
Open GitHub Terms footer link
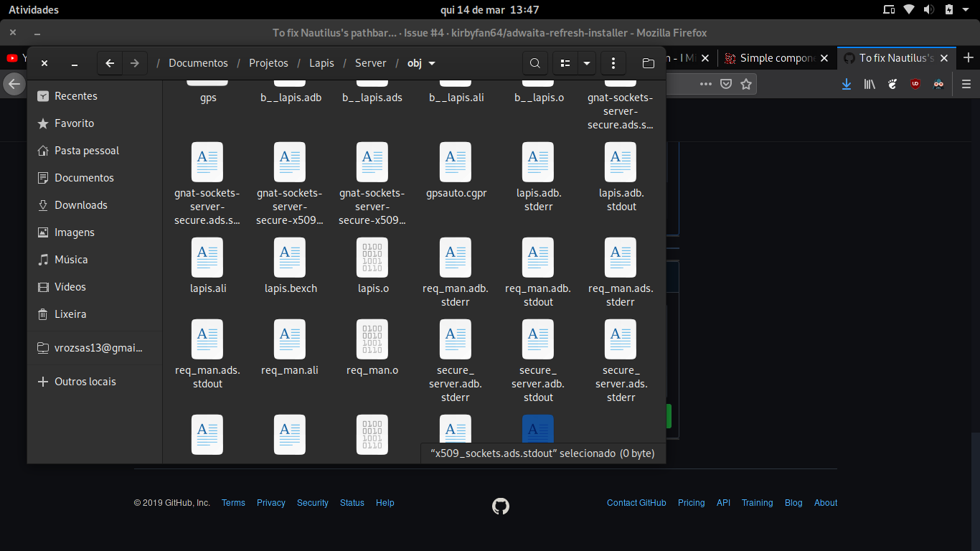[x=233, y=503]
